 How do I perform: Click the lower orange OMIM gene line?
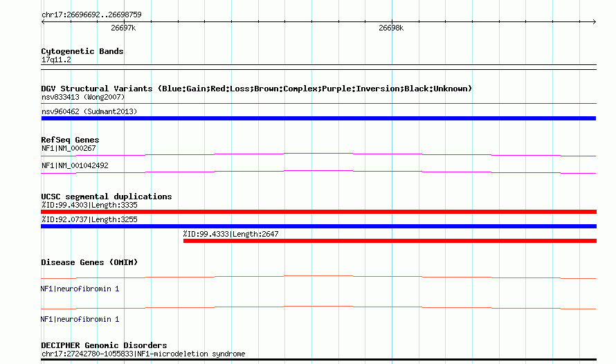click(x=318, y=307)
